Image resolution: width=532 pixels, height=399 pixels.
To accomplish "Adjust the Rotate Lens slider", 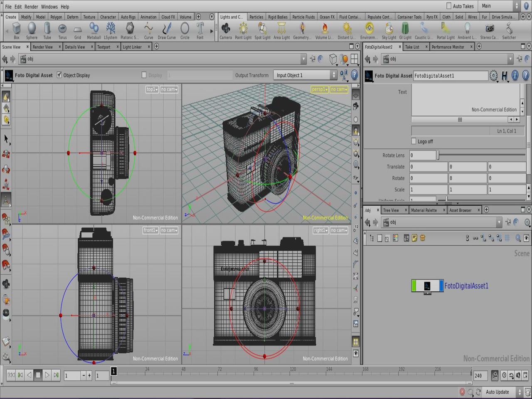I will pyautogui.click(x=438, y=155).
